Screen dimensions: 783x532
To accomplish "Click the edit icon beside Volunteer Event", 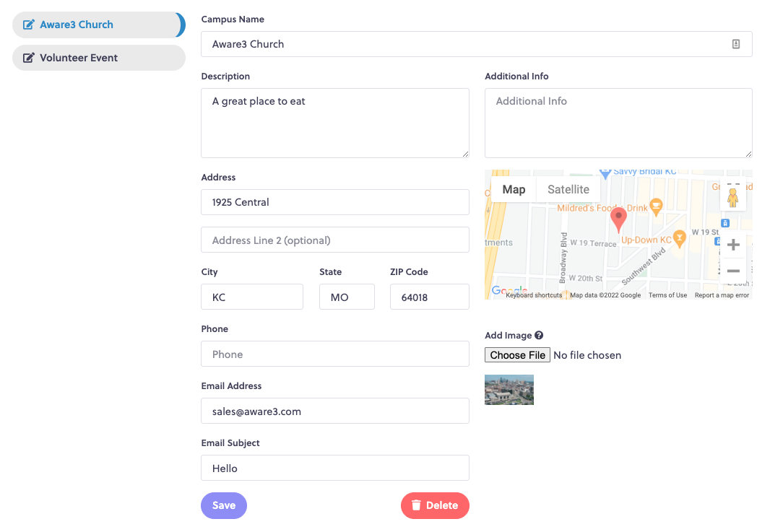I will pos(29,58).
